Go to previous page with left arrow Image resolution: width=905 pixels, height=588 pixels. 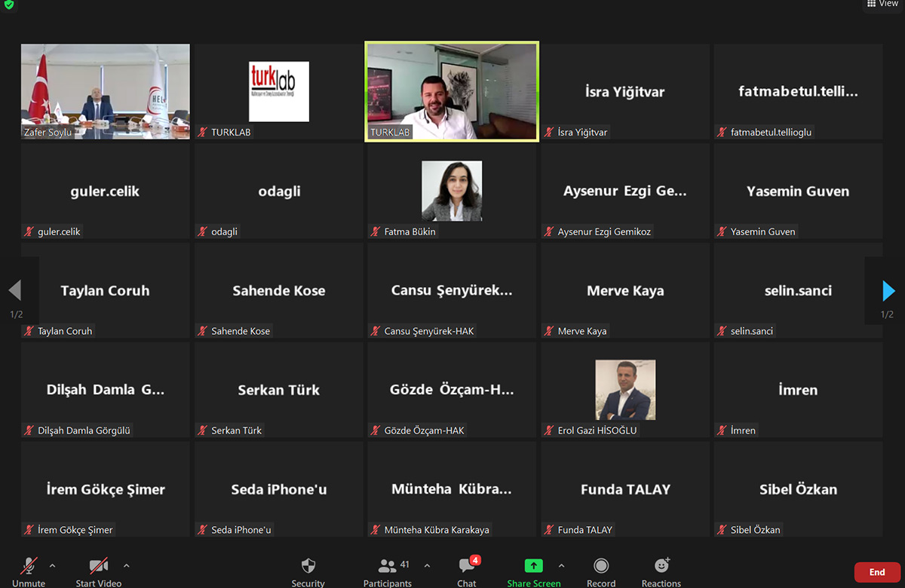coord(14,290)
